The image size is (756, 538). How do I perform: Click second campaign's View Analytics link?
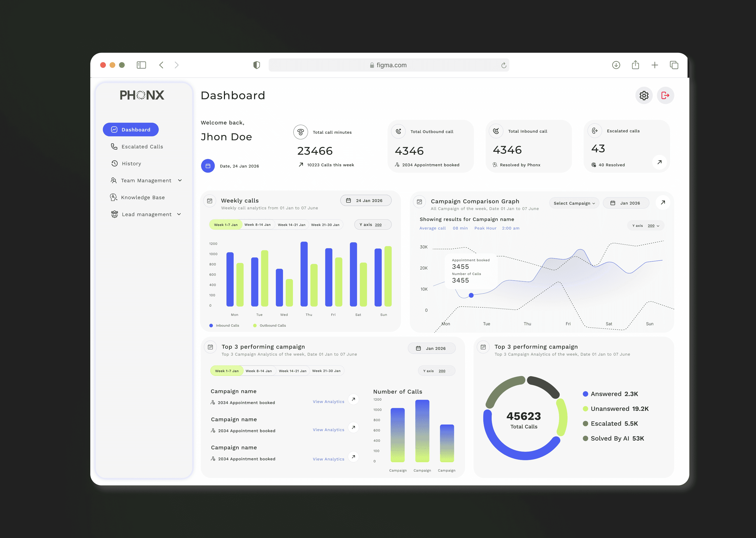[328, 430]
